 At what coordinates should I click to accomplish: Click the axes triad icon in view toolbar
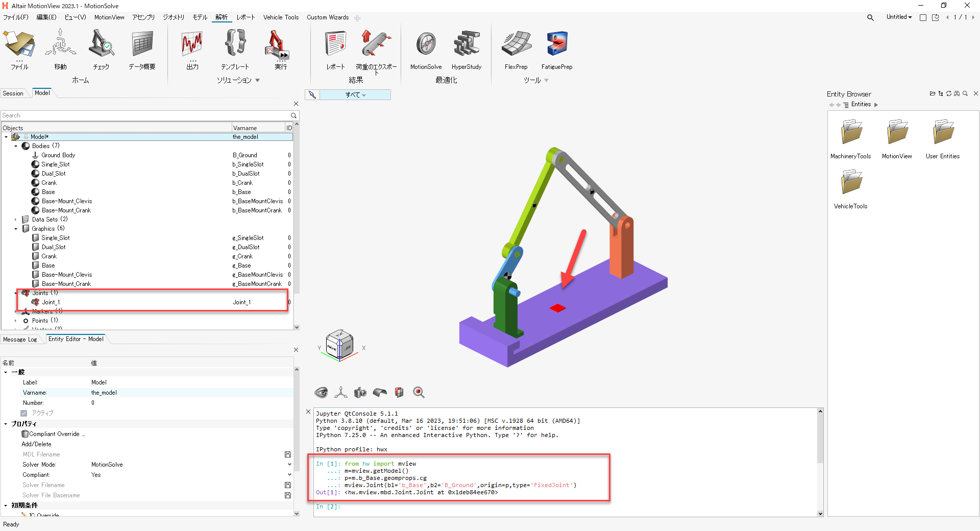[x=340, y=392]
